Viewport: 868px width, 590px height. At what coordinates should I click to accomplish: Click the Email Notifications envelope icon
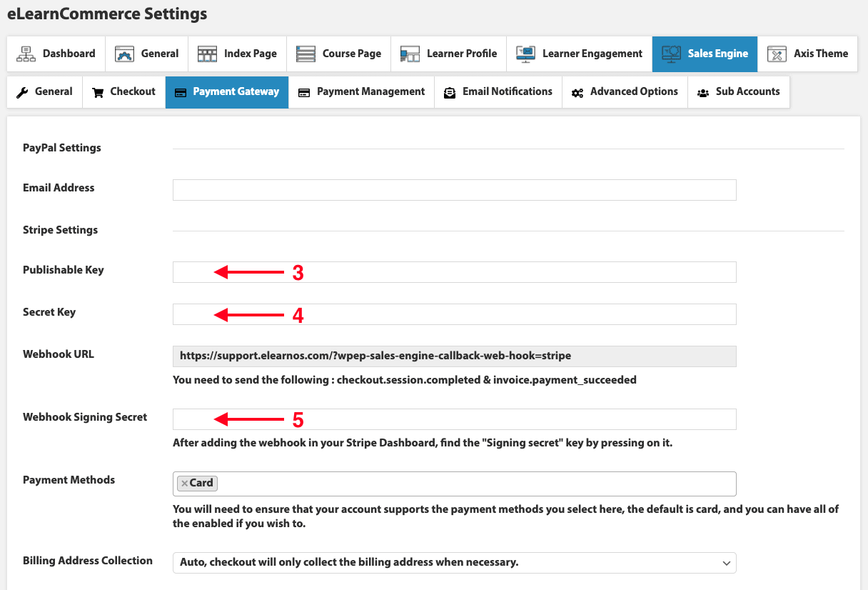[x=450, y=92]
